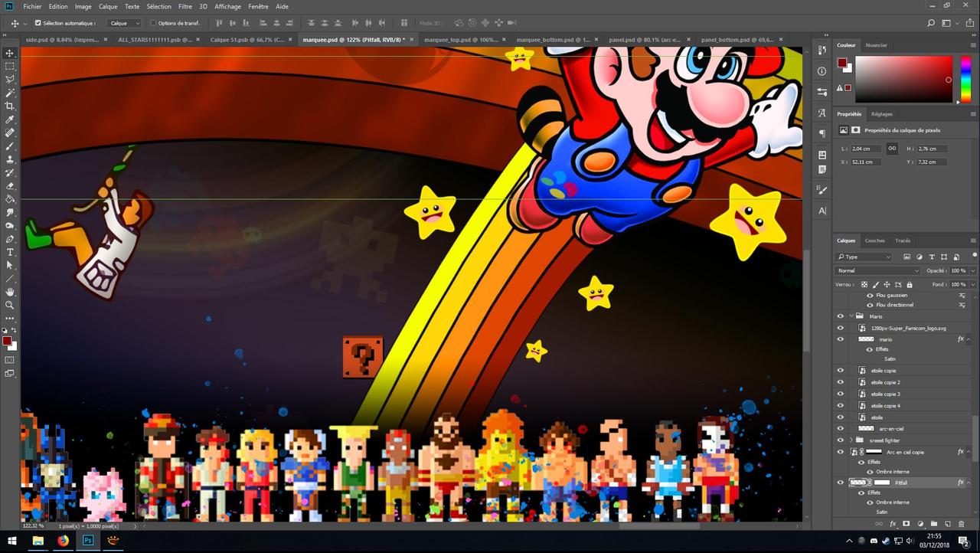This screenshot has width=980, height=553.
Task: Select the Zoom magnifier tool
Action: click(10, 305)
